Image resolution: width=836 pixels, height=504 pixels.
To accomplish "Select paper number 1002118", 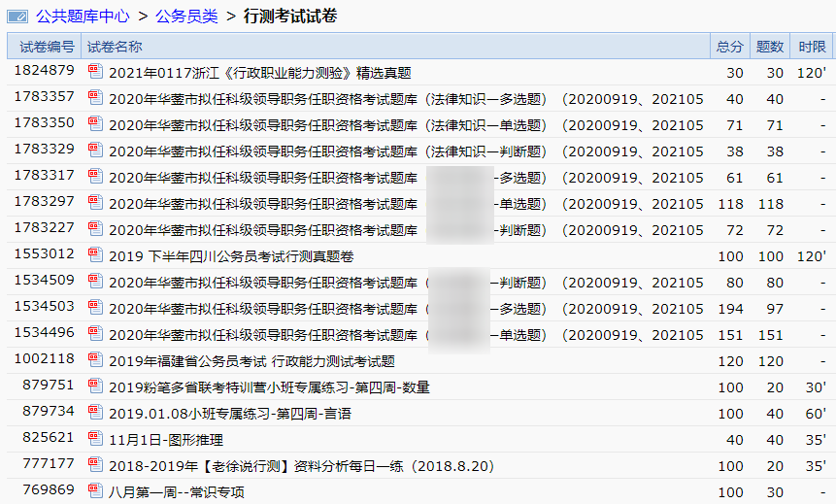I will (45, 358).
